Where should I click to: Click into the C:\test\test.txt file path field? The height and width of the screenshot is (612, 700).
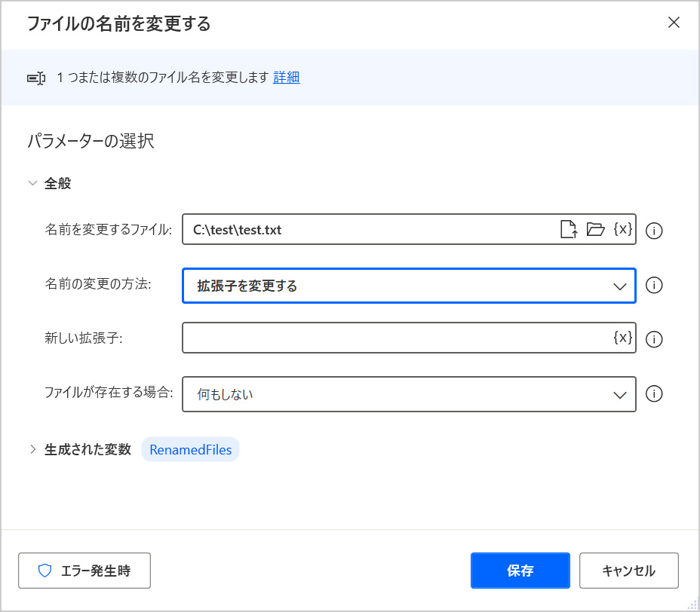(x=370, y=230)
